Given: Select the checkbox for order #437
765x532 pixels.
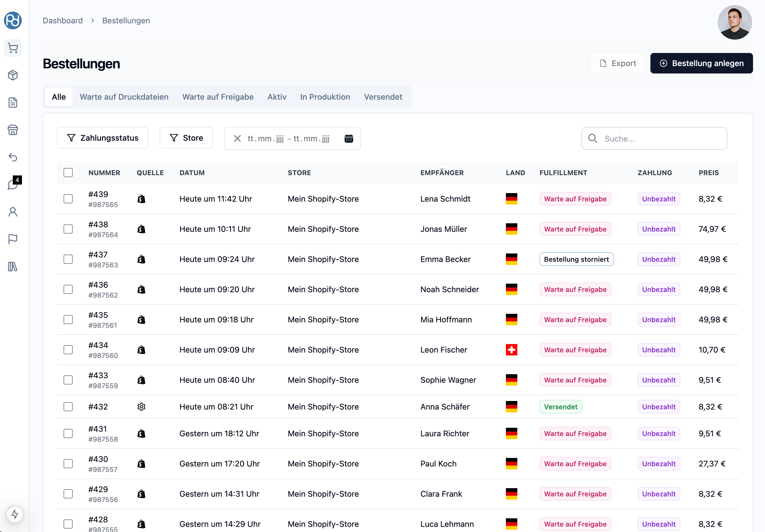Looking at the screenshot, I should 68,259.
